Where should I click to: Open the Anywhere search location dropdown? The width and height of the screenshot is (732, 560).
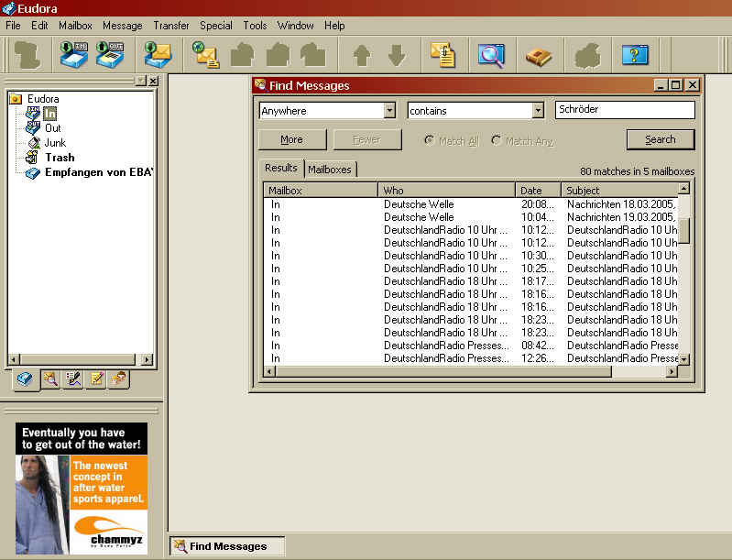coord(389,111)
